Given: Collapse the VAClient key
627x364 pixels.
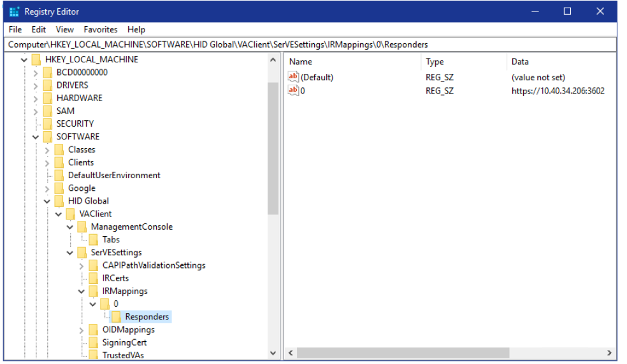Looking at the screenshot, I should tap(59, 214).
